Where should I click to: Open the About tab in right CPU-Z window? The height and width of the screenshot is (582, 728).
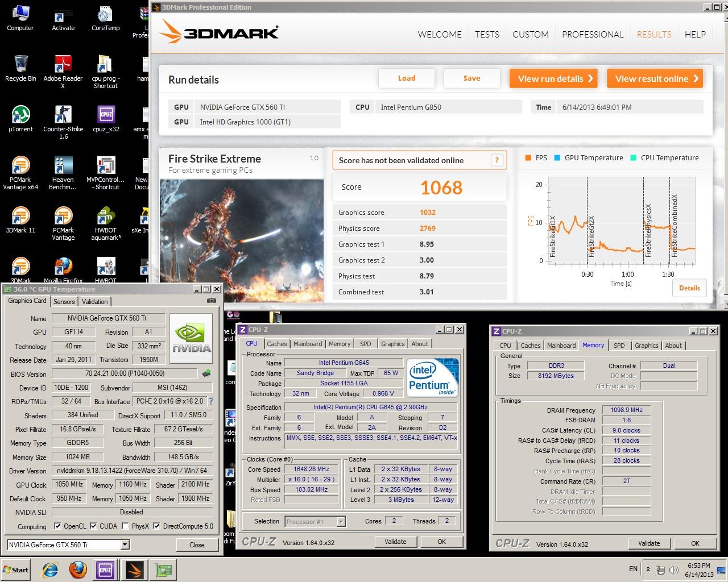pyautogui.click(x=673, y=346)
